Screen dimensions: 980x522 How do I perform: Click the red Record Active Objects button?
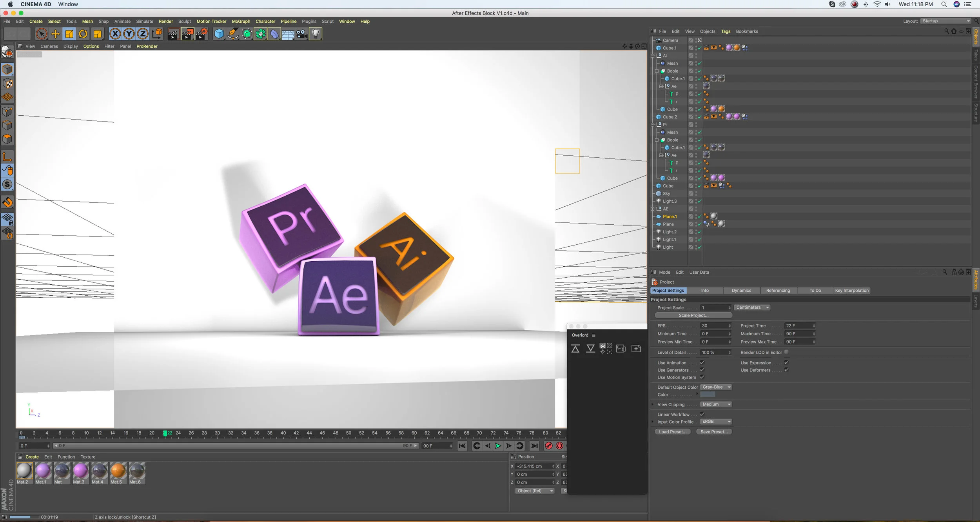pos(549,446)
